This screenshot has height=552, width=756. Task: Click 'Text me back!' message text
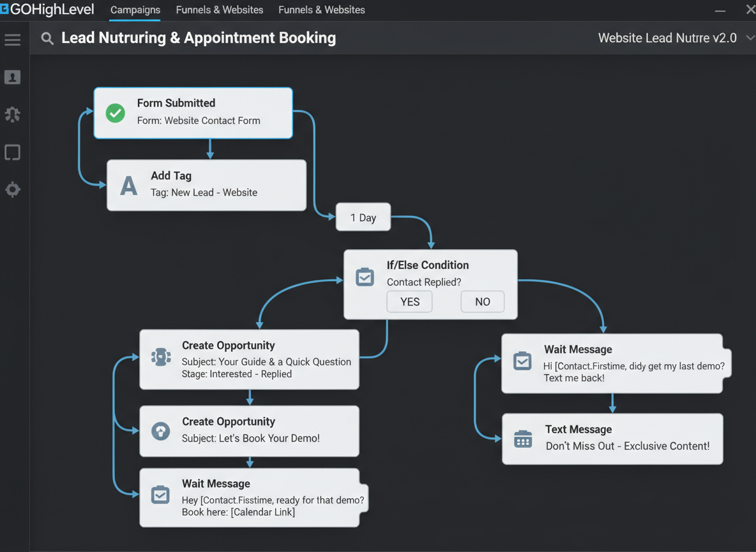tap(574, 378)
